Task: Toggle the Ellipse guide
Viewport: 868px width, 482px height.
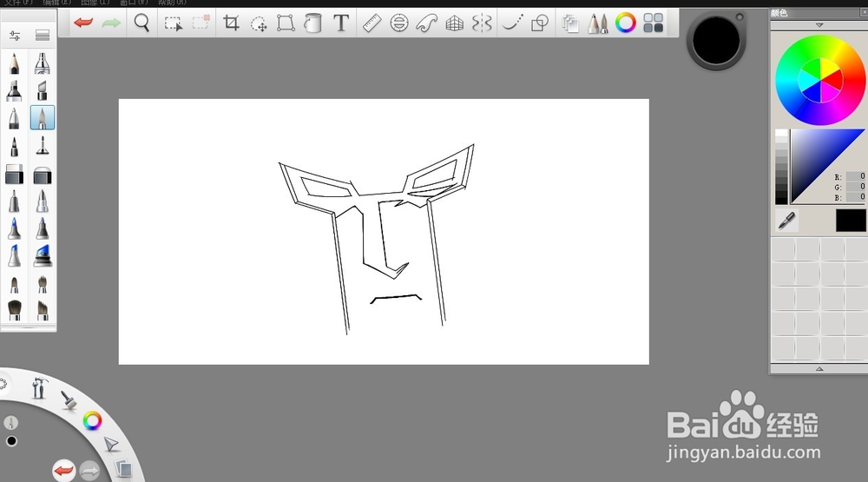Action: point(399,23)
